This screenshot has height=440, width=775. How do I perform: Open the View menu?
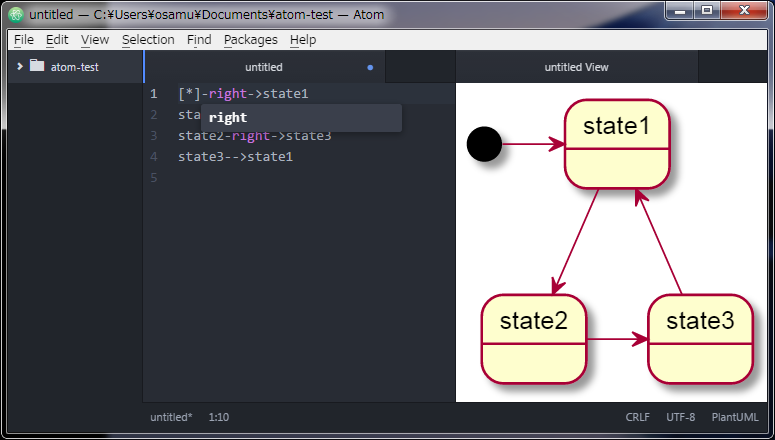click(95, 40)
